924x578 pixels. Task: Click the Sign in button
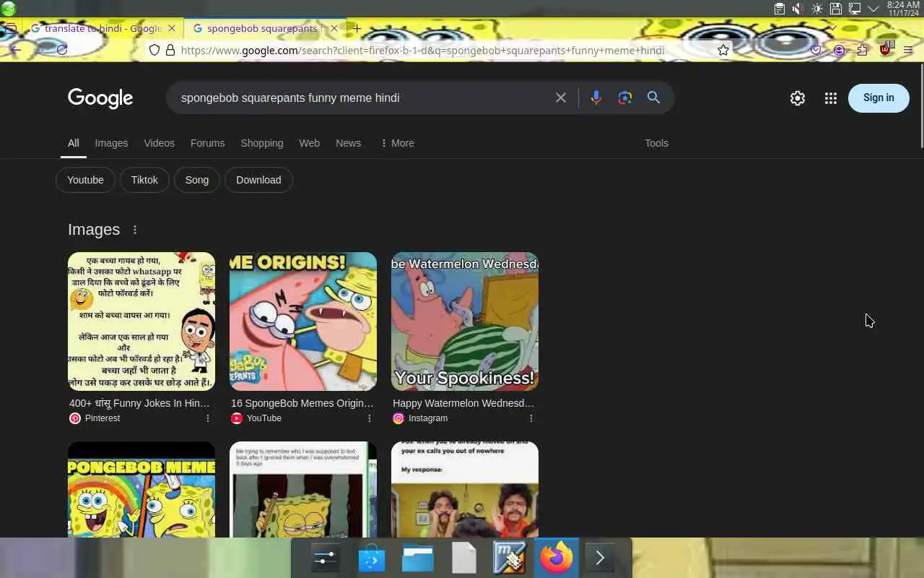[879, 98]
